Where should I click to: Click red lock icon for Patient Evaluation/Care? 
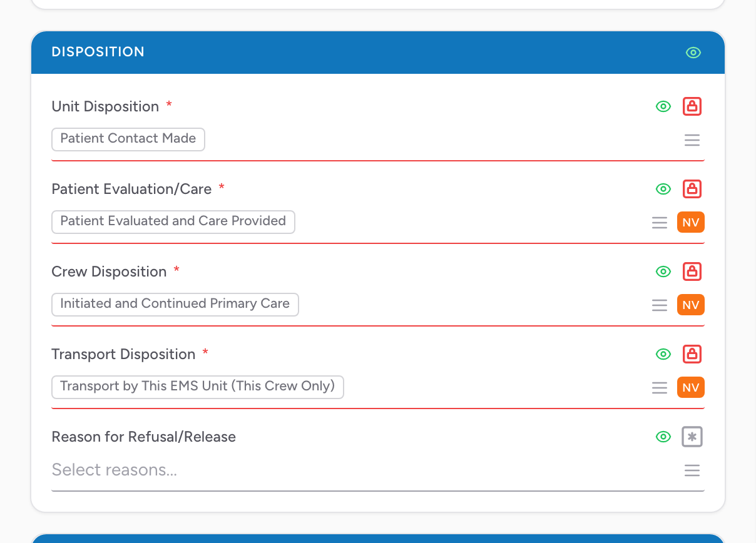[x=692, y=189]
